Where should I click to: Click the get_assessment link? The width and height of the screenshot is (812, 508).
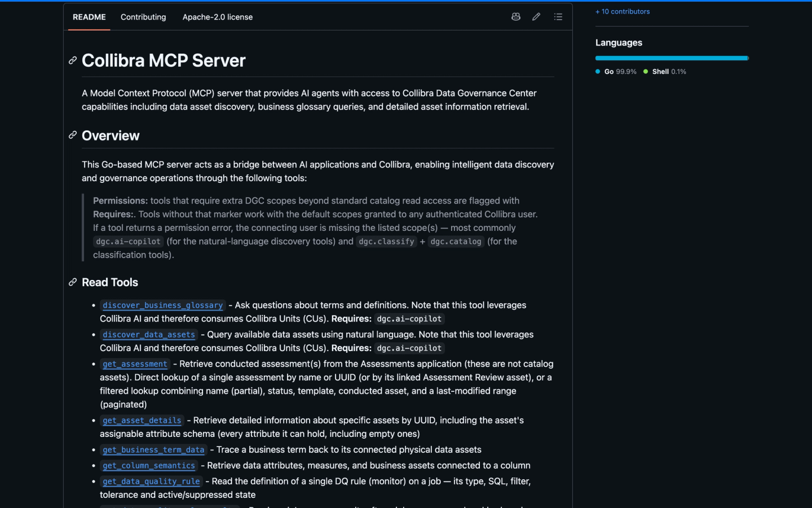coord(135,364)
